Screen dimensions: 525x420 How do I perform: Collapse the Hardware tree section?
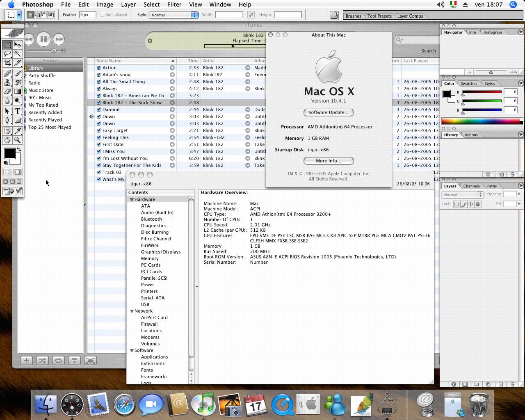[x=132, y=199]
